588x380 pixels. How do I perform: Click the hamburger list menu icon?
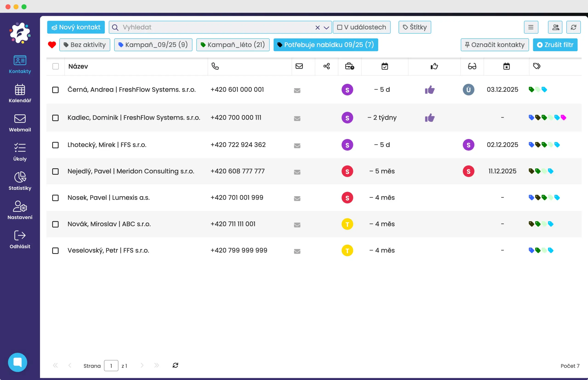click(531, 27)
